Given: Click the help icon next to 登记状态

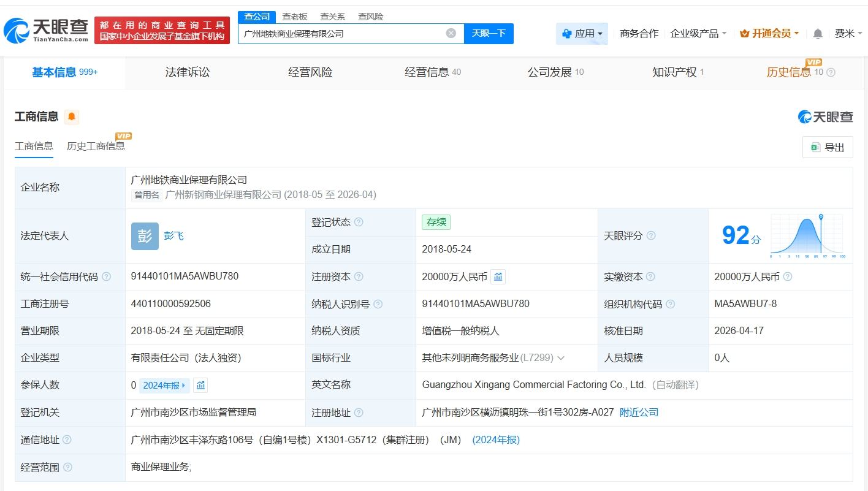Looking at the screenshot, I should point(359,223).
